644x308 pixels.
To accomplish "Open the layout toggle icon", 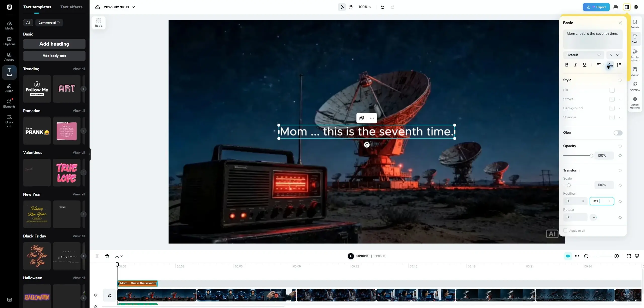I will pos(627,7).
